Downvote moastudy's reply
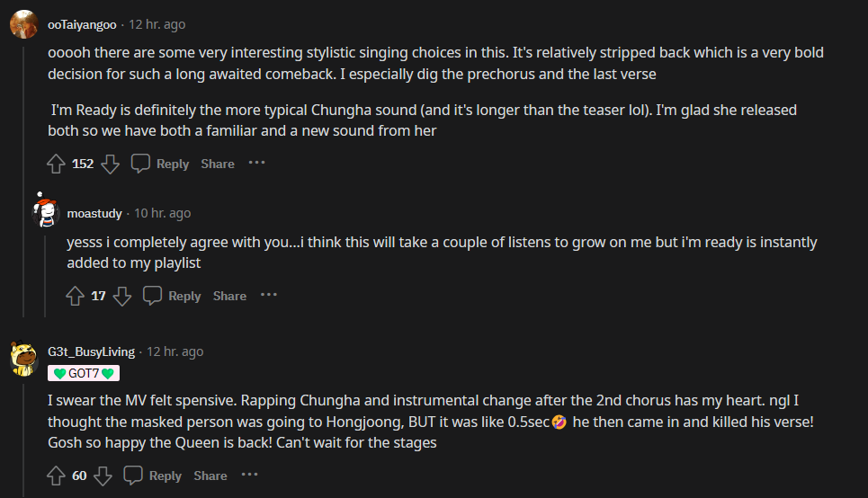The image size is (868, 498). click(x=122, y=296)
